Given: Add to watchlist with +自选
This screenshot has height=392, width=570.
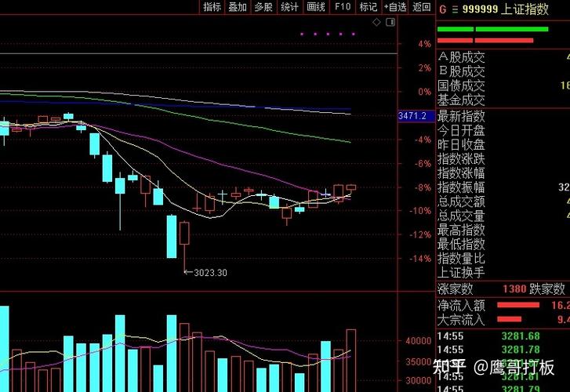Looking at the screenshot, I should tap(395, 7).
